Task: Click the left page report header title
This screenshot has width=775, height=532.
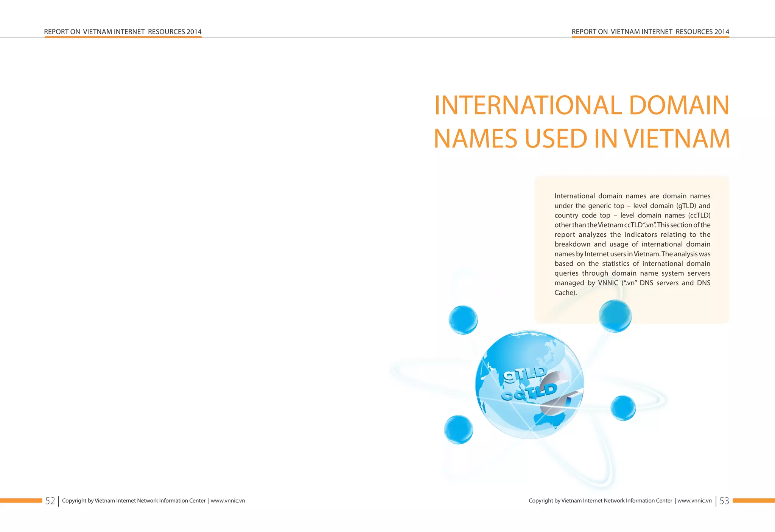Action: [x=123, y=32]
